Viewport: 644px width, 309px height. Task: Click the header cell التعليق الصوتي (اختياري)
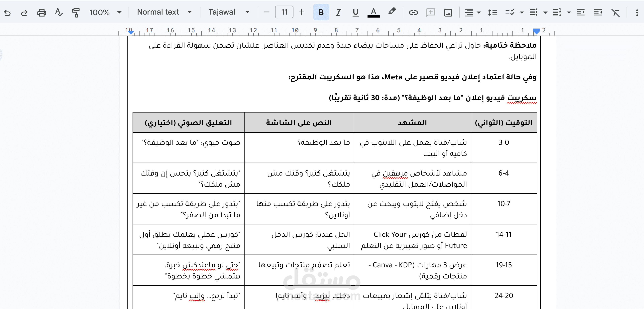click(188, 122)
